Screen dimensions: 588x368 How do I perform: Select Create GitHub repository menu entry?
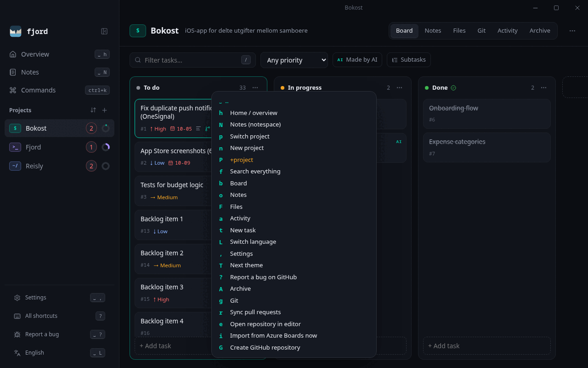click(x=294, y=348)
